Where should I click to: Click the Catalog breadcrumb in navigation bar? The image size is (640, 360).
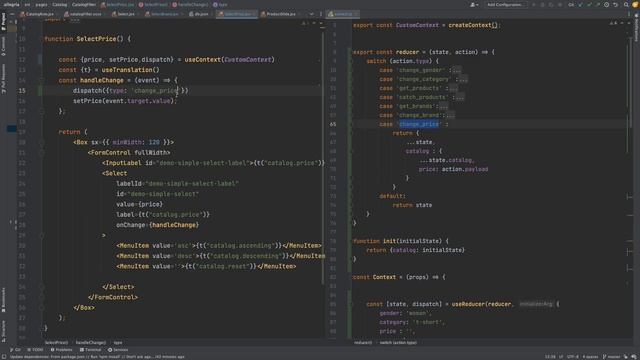[x=60, y=4]
